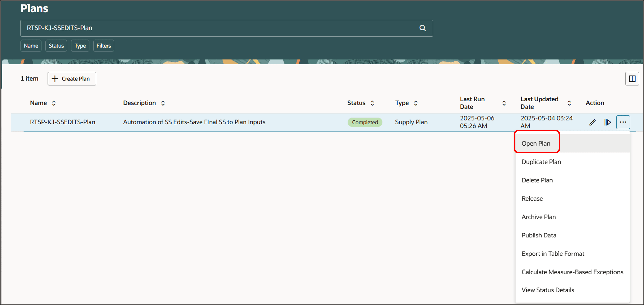Click the pencil edit plan icon
This screenshot has width=644, height=305.
592,122
